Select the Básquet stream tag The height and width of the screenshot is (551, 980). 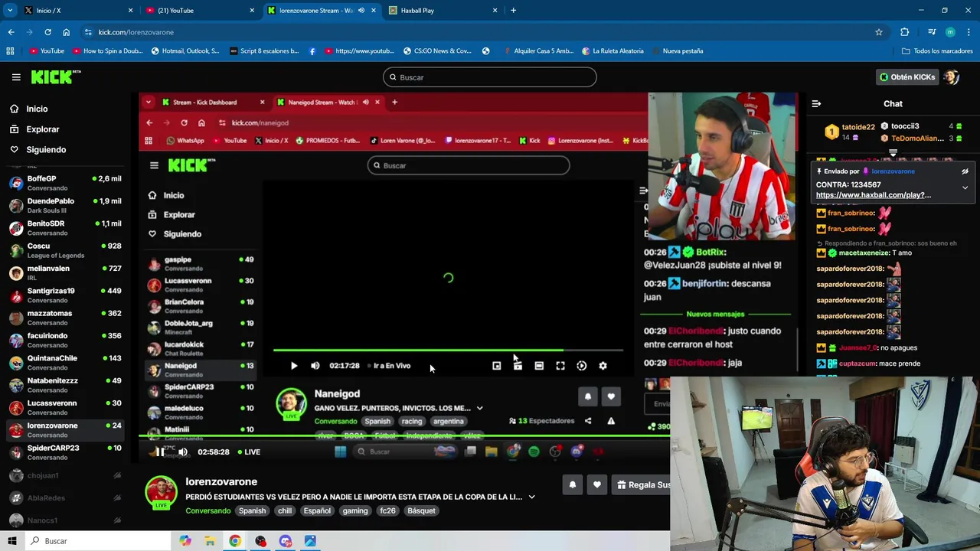coord(421,511)
